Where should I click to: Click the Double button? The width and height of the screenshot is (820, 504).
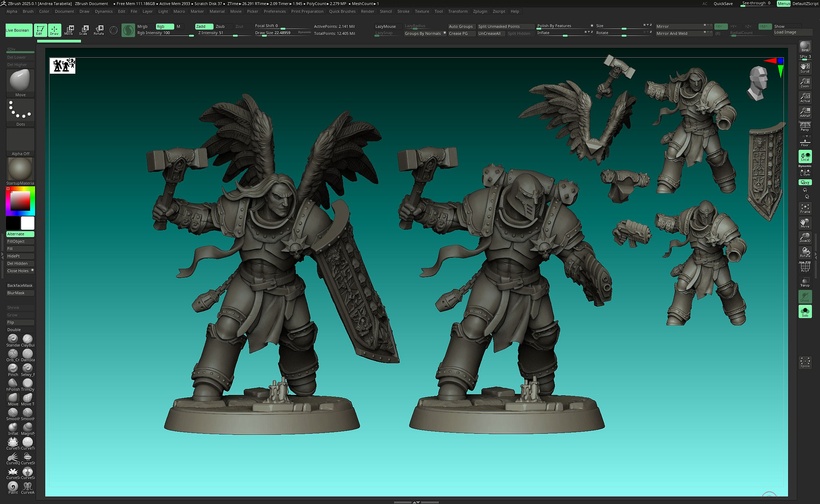tap(20, 330)
